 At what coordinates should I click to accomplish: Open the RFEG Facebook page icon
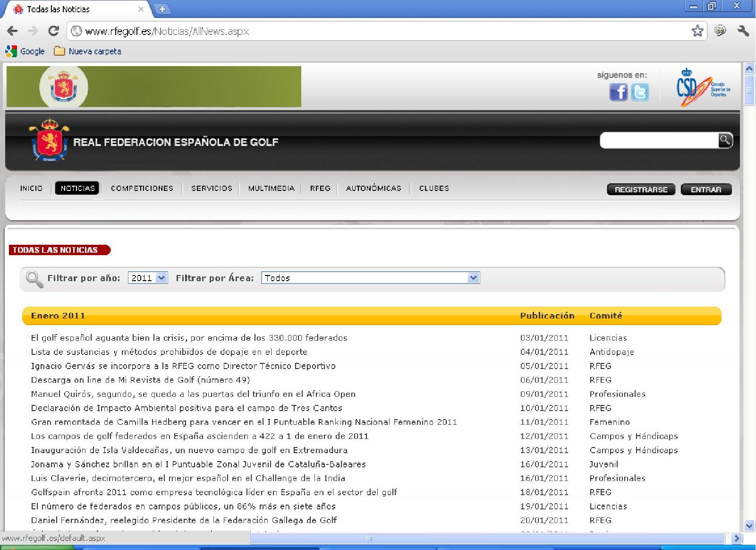(618, 92)
